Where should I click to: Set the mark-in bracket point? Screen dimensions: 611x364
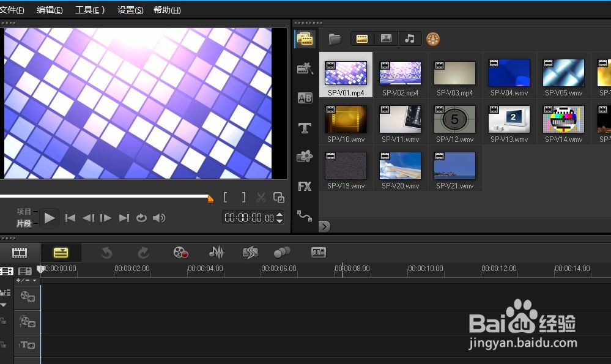(x=225, y=197)
